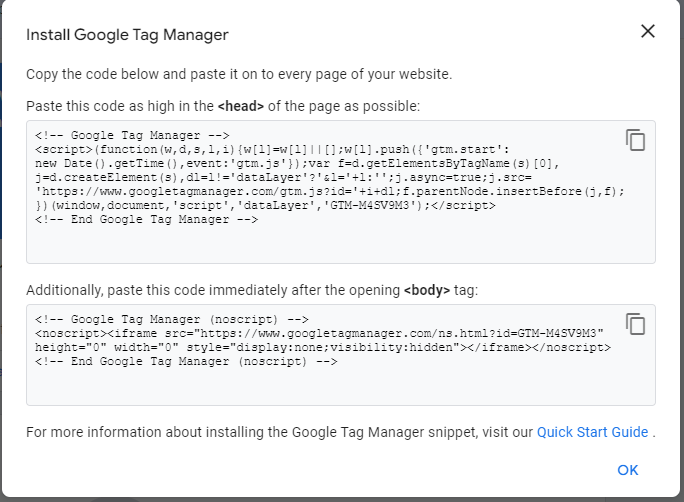
Task: Click the '<!-- Google Tag Manager (noscript) -->' comment
Action: [x=176, y=320]
